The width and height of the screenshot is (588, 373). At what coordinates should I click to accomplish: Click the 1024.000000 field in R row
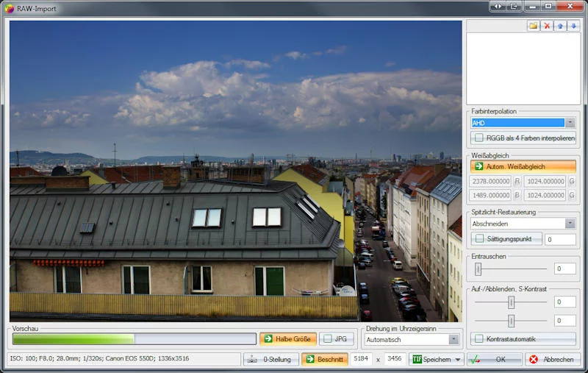coord(545,181)
